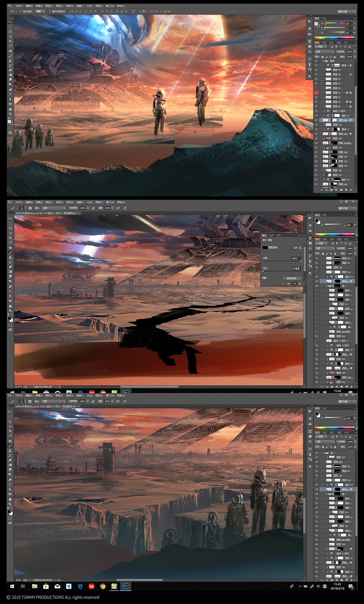The image size is (364, 604).
Task: Toggle red-marked eye of 图层 91 in top window
Action: pos(316,93)
